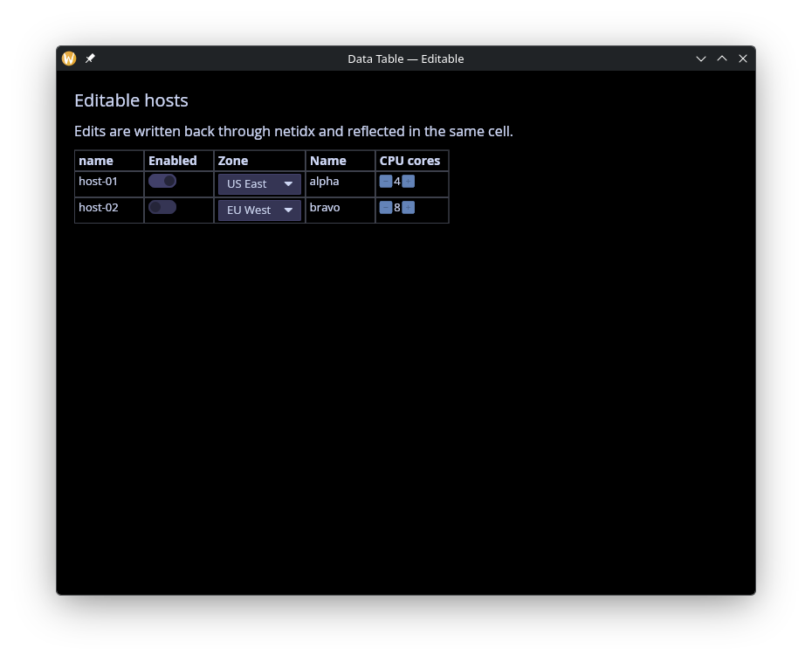
Task: Click the CPU cores column header
Action: [x=409, y=161]
